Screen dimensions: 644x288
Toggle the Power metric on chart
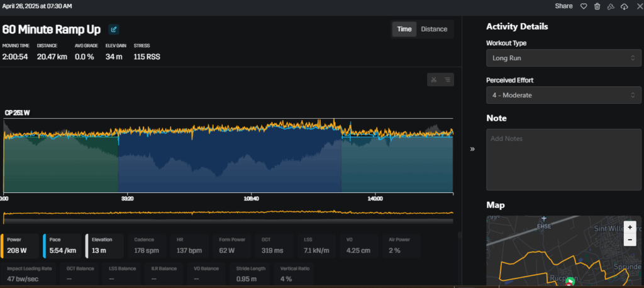[x=21, y=246]
